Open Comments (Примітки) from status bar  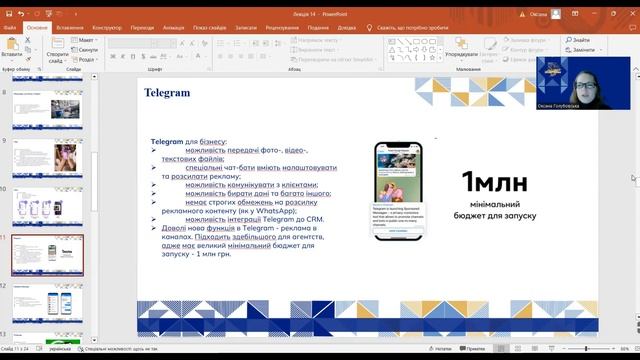(x=472, y=349)
